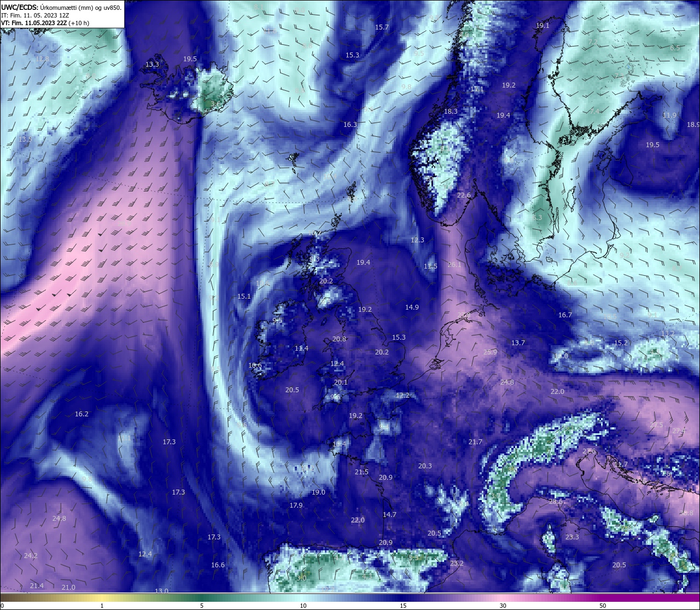Click the map value 11.1
The width and height of the screenshot is (700, 610).
[477, 89]
